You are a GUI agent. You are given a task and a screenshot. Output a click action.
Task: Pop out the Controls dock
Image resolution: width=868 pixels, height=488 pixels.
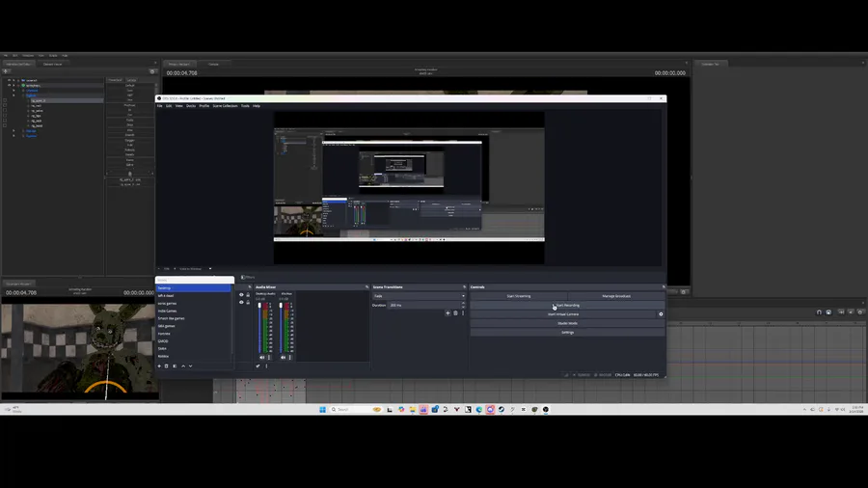(664, 287)
